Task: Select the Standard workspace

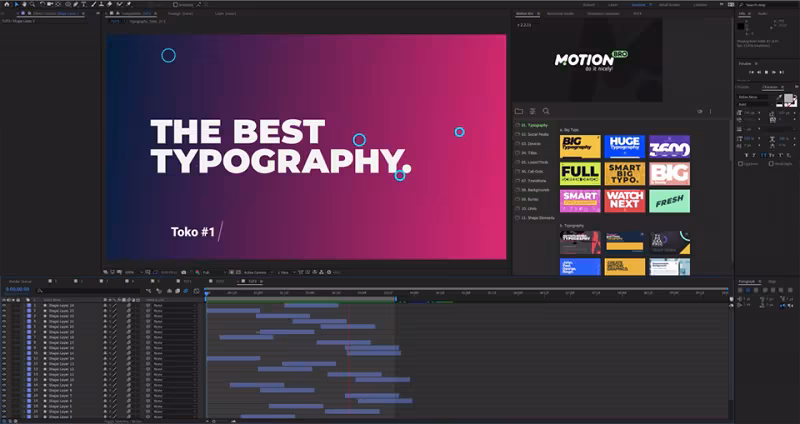Action: click(638, 5)
